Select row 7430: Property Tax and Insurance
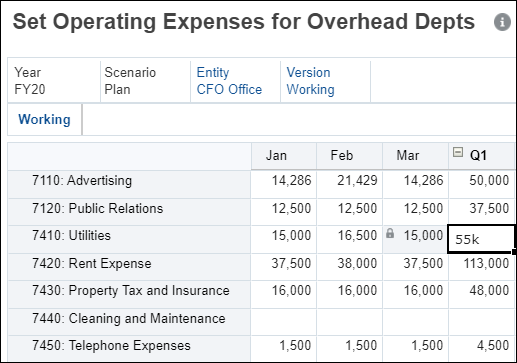 (129, 294)
